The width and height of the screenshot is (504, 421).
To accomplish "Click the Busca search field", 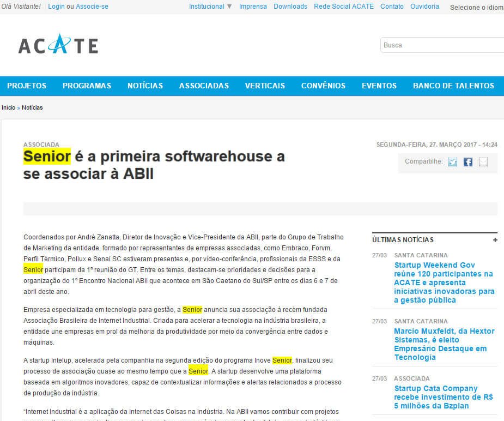I will coord(442,45).
